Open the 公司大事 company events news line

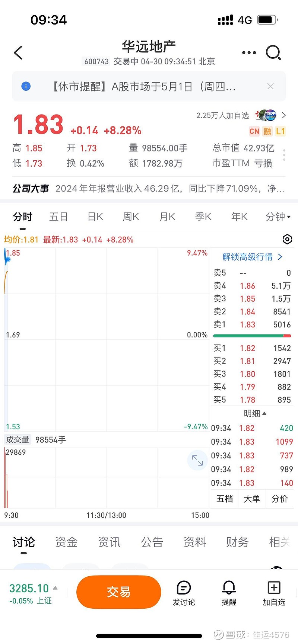tap(149, 189)
